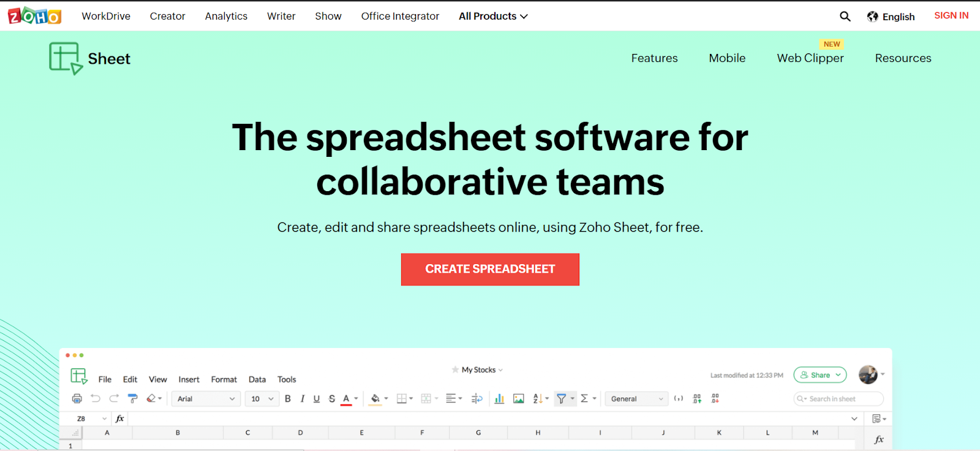Viewport: 980px width, 451px height.
Task: Click the Search in sheet field
Action: click(839, 399)
